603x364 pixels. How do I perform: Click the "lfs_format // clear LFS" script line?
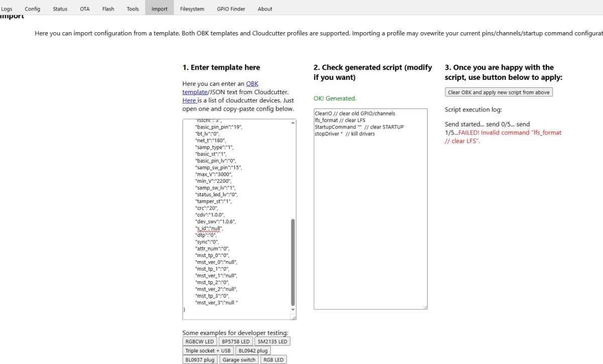click(340, 120)
